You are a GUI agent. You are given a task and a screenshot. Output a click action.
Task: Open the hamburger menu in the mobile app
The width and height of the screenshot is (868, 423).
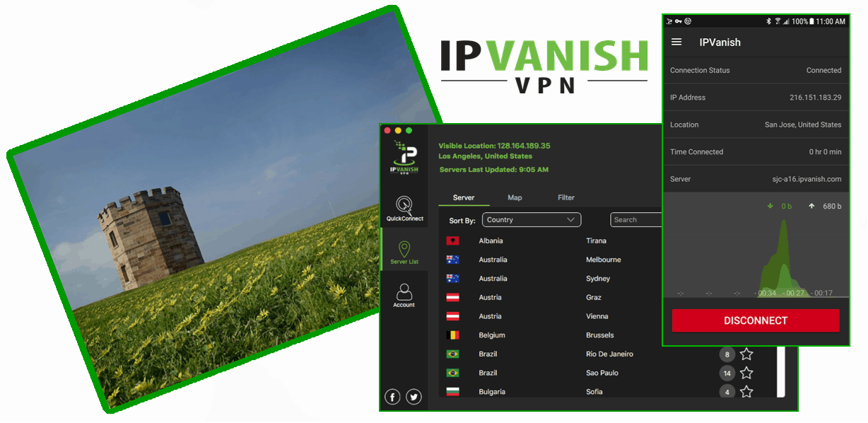coord(676,42)
